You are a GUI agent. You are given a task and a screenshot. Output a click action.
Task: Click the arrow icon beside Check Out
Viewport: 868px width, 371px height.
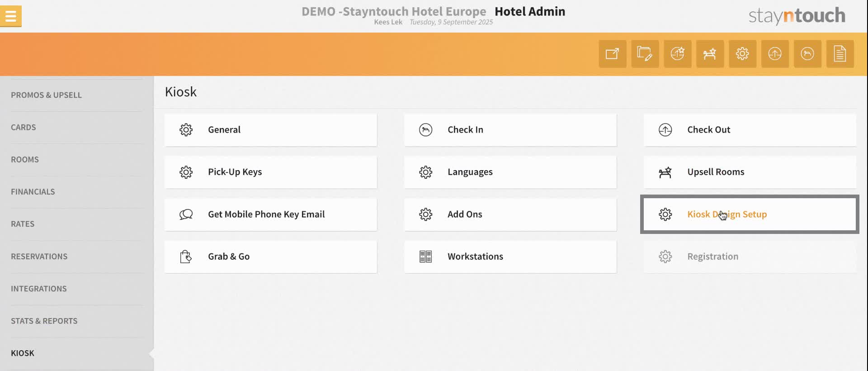(665, 130)
